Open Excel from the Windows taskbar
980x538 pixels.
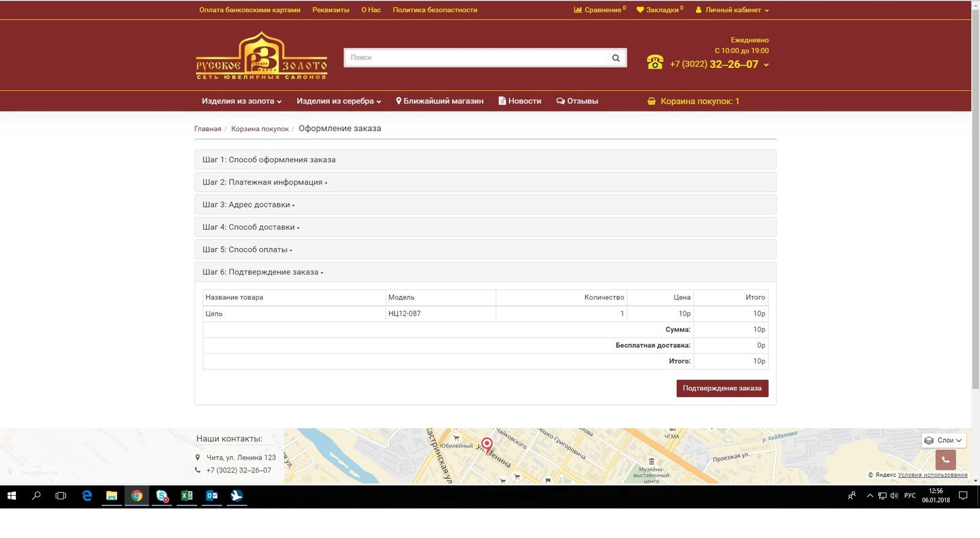point(187,496)
